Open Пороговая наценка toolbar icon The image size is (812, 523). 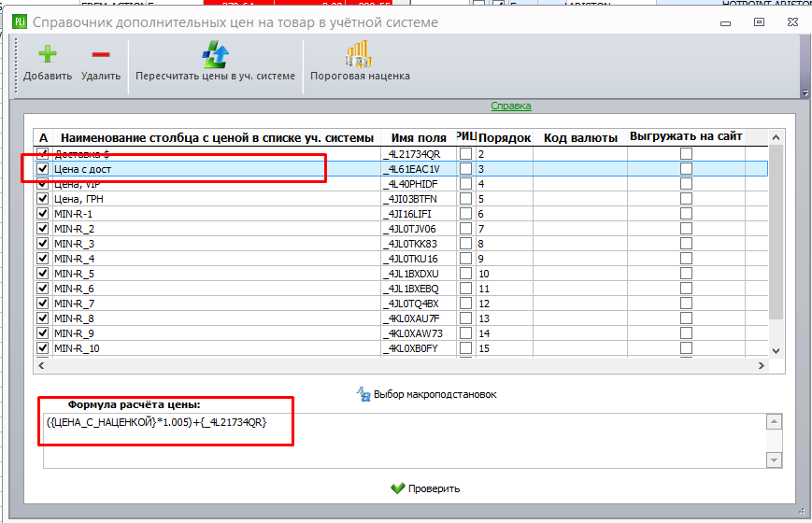tap(360, 54)
